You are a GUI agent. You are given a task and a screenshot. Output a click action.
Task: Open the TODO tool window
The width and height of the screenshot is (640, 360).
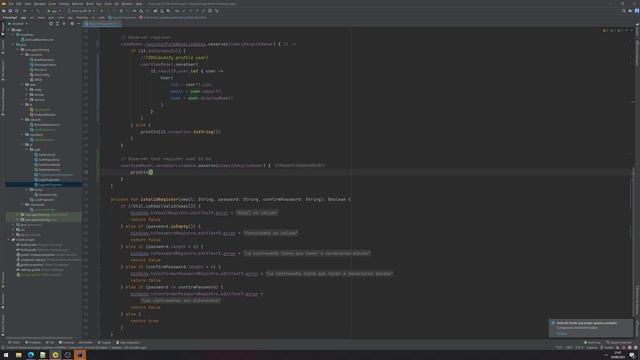(14, 342)
